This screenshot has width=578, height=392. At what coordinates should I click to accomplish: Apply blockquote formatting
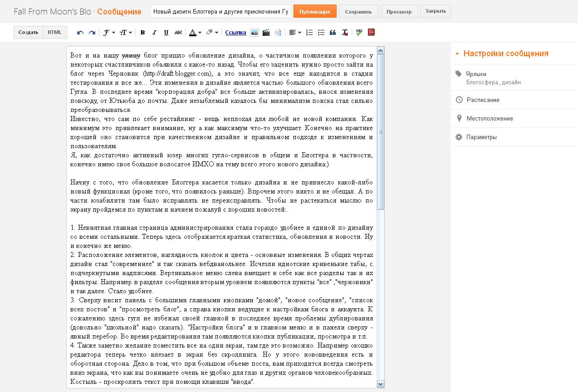333,33
